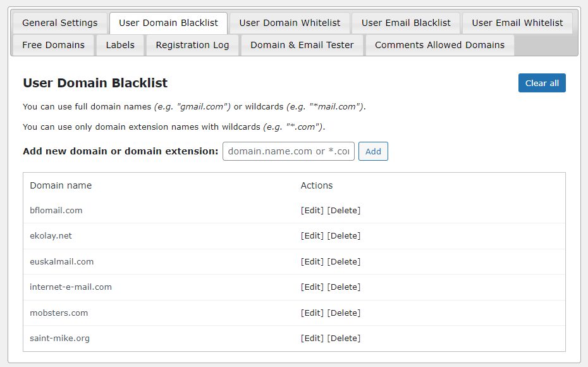Go to User Email Whitelist tab
Image resolution: width=588 pixels, height=367 pixels.
click(517, 23)
